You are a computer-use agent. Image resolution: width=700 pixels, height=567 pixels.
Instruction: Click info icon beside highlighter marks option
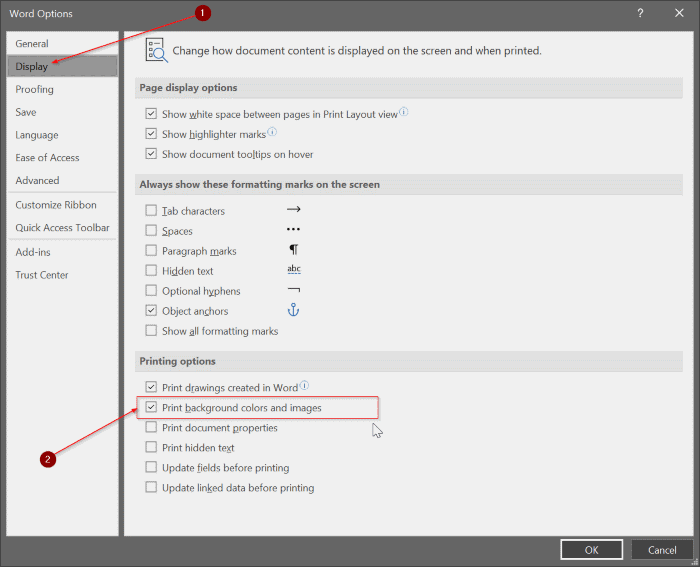click(x=272, y=132)
